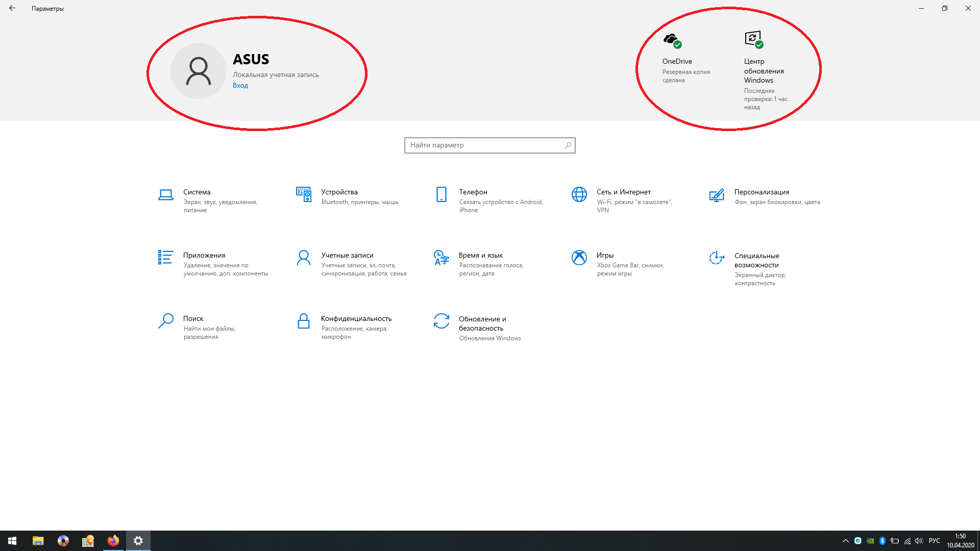This screenshot has width=980, height=551.
Task: Click the magnifier icon in search box
Action: [x=568, y=145]
